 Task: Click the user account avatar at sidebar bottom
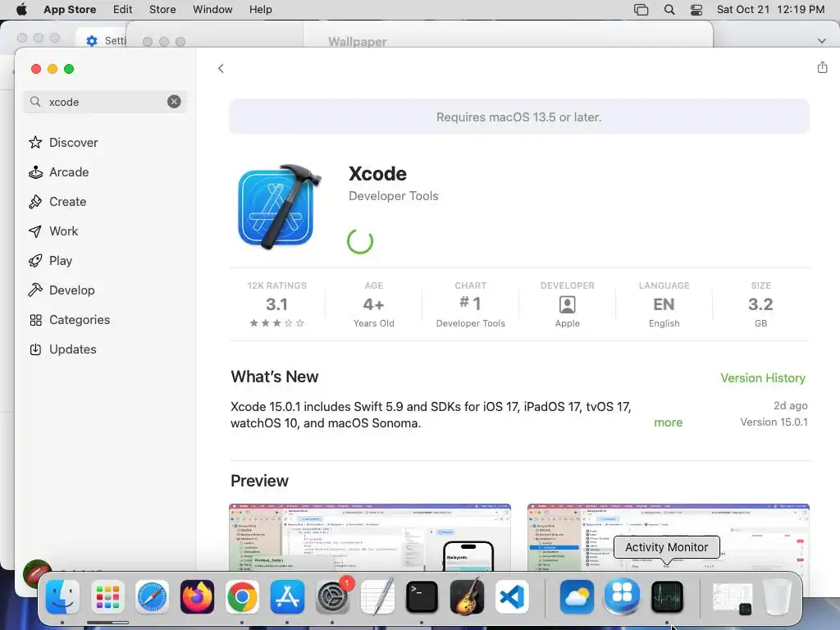38,573
